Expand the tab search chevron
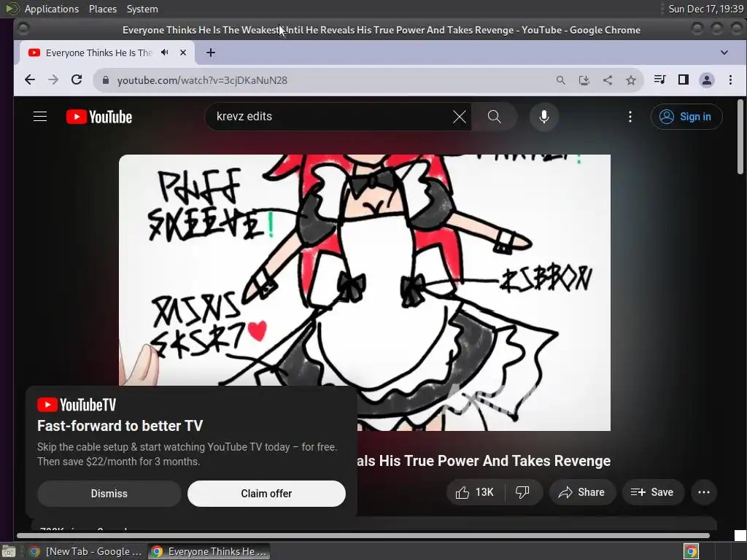The height and width of the screenshot is (560, 747). [724, 52]
